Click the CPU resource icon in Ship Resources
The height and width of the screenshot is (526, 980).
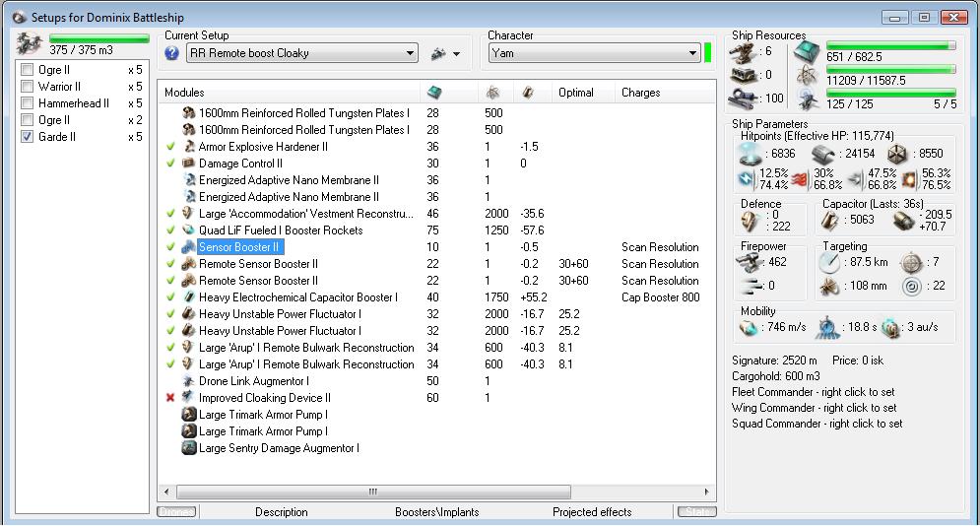807,52
